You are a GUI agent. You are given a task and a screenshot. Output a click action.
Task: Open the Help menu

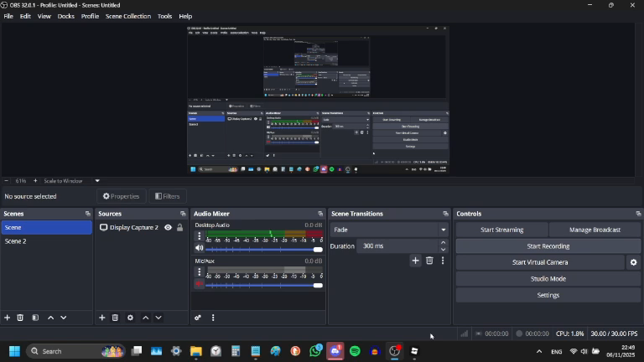point(185,17)
